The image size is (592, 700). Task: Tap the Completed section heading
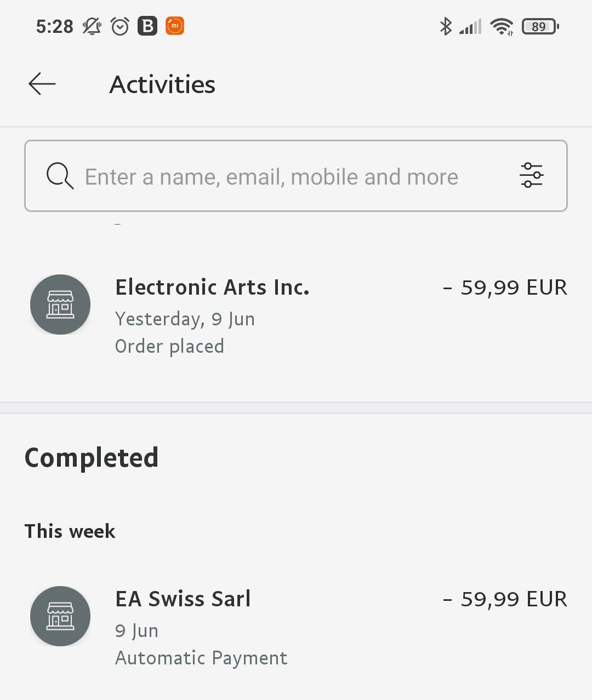[x=92, y=458]
